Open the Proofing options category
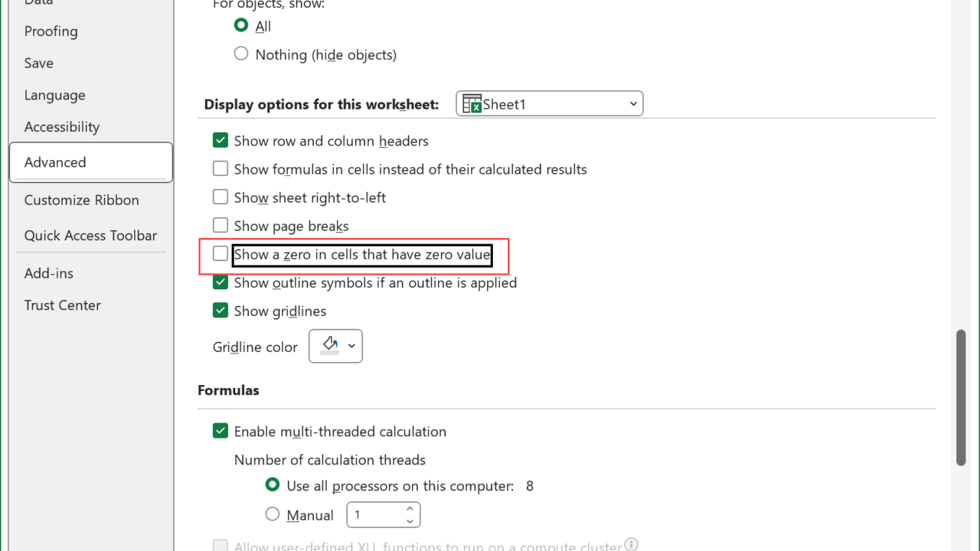Screen dimensions: 980x551 (51, 31)
